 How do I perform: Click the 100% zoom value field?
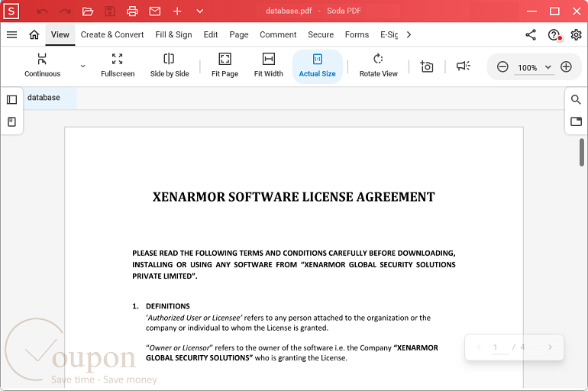coord(527,68)
